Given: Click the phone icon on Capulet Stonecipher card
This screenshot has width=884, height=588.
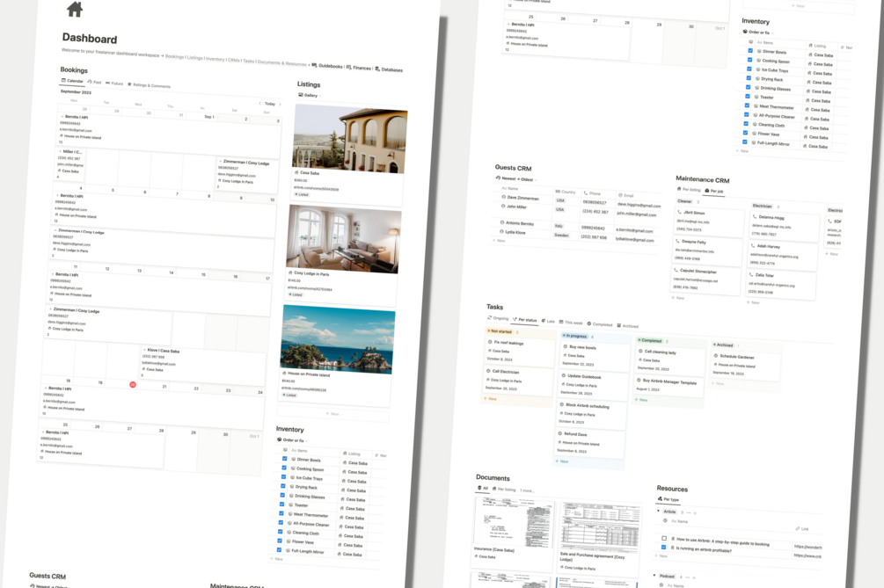Looking at the screenshot, I should coord(676,270).
